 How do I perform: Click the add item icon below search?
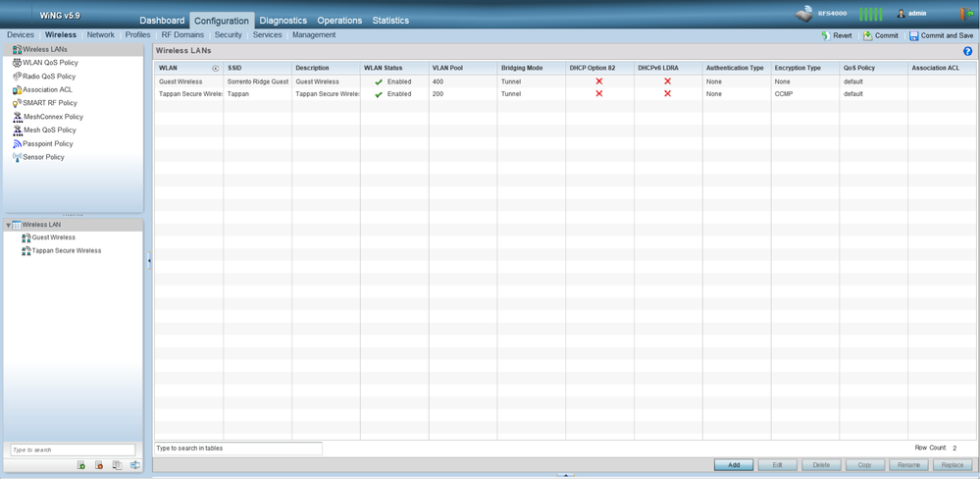pyautogui.click(x=81, y=465)
